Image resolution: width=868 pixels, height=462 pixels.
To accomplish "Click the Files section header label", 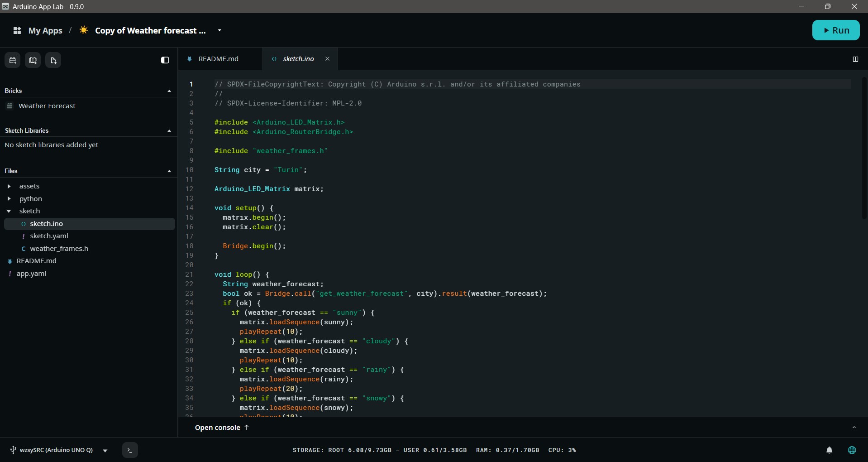I will tap(11, 171).
